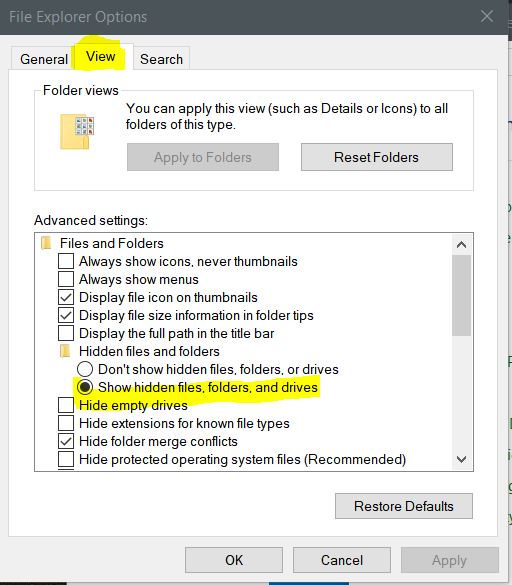This screenshot has height=585, width=512.
Task: Select Show hidden files, folders, and drives
Action: [85, 387]
